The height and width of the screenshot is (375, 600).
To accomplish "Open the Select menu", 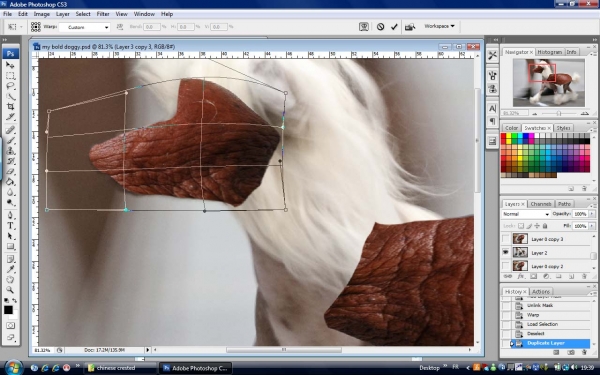I will click(83, 14).
